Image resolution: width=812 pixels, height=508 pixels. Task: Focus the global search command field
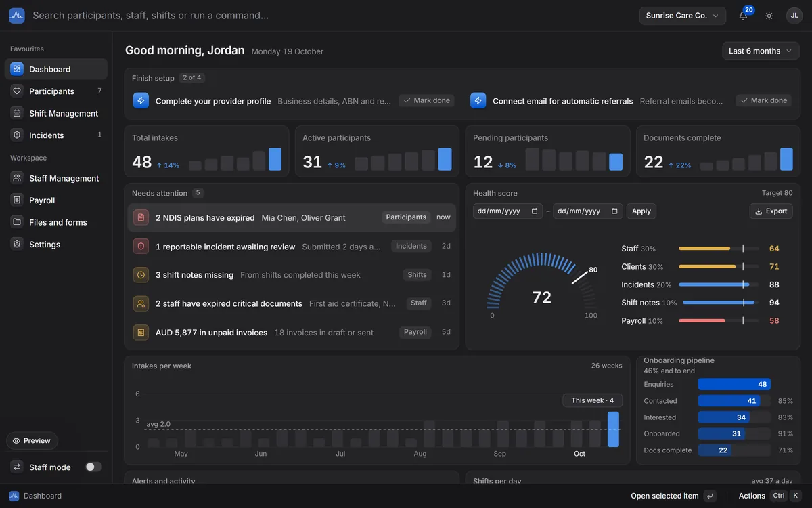pyautogui.click(x=332, y=16)
